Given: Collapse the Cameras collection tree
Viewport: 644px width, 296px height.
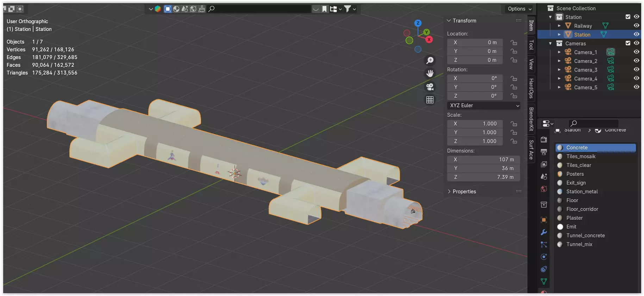Looking at the screenshot, I should [x=550, y=43].
